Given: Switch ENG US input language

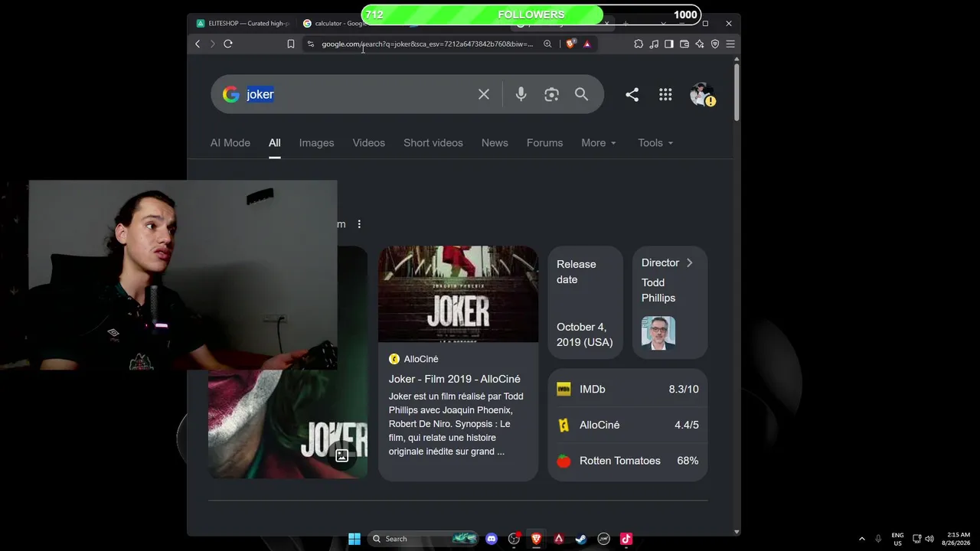Looking at the screenshot, I should coord(897,539).
